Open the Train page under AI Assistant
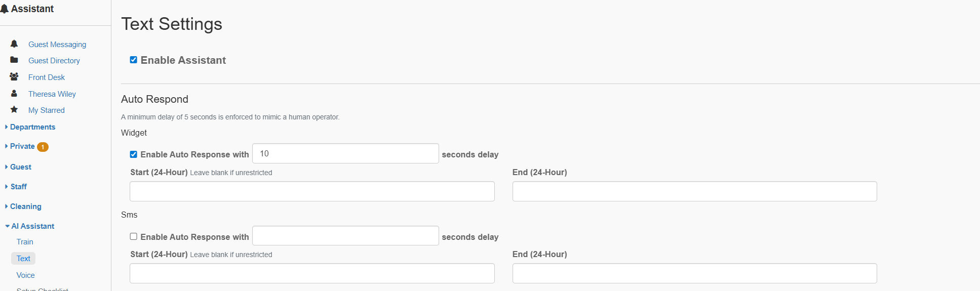This screenshot has width=980, height=291. [x=25, y=242]
